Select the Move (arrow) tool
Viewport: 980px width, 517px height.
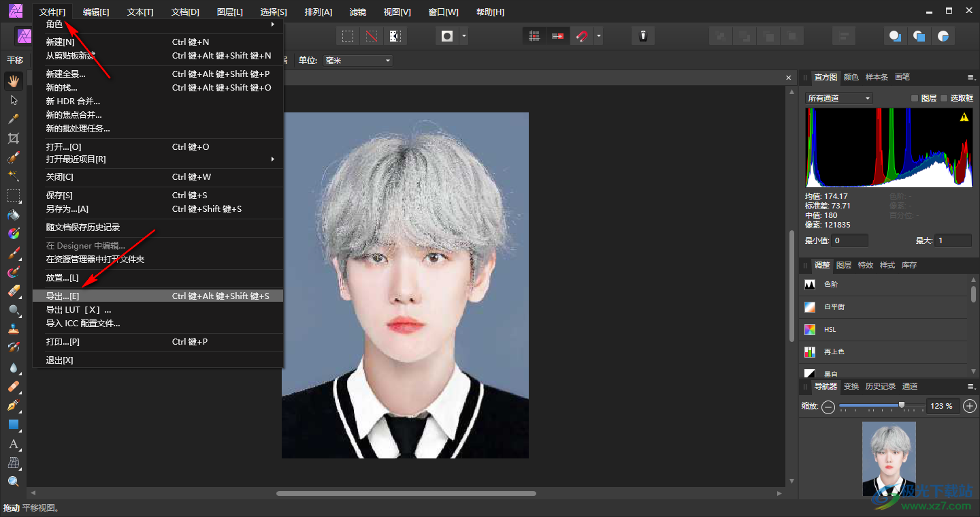coord(14,100)
